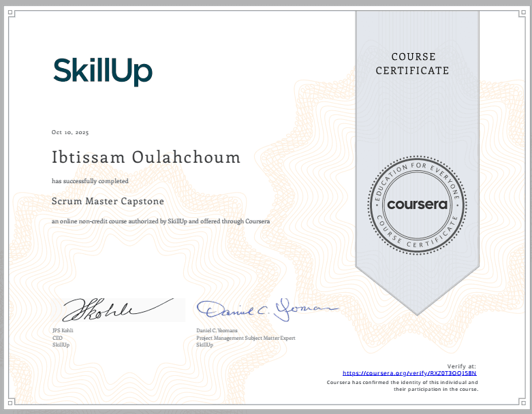Click the SkillUp logo

[x=103, y=72]
